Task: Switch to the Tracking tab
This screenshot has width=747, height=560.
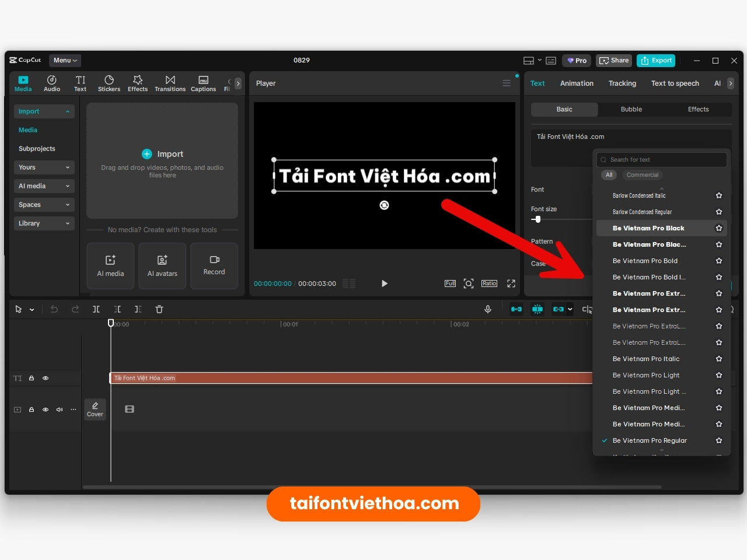Action: [622, 83]
